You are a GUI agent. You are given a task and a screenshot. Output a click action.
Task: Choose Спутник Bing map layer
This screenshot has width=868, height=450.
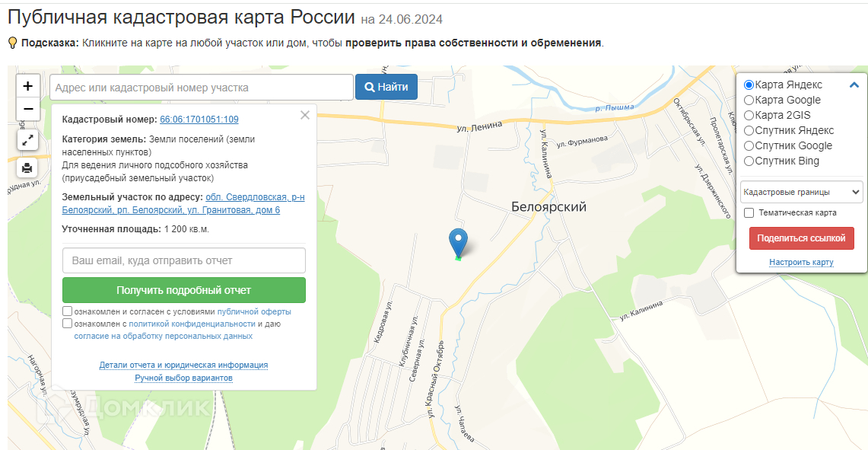pyautogui.click(x=749, y=161)
